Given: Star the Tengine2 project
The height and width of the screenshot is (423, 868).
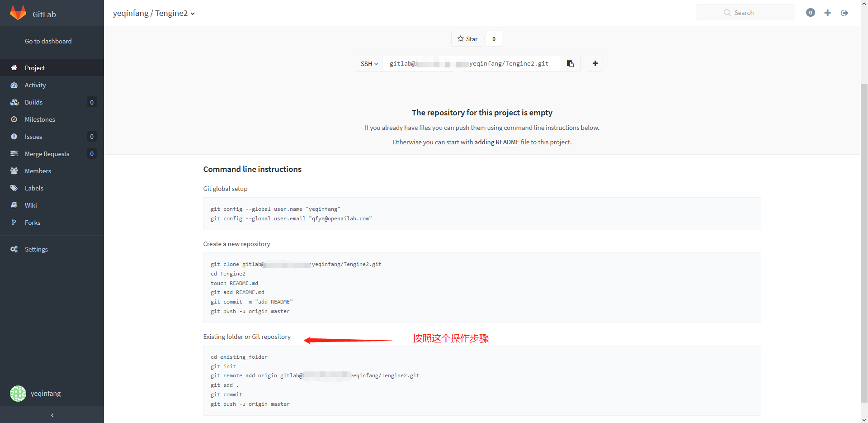Looking at the screenshot, I should [x=467, y=38].
